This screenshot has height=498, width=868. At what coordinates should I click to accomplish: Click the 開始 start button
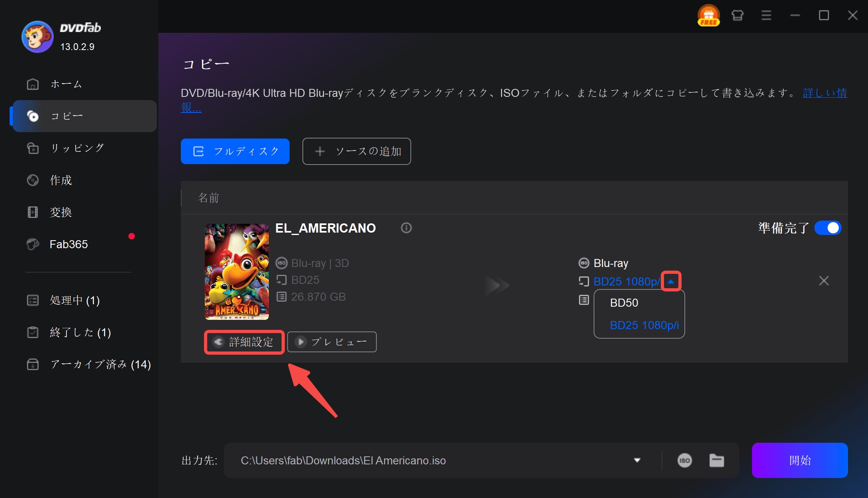800,460
